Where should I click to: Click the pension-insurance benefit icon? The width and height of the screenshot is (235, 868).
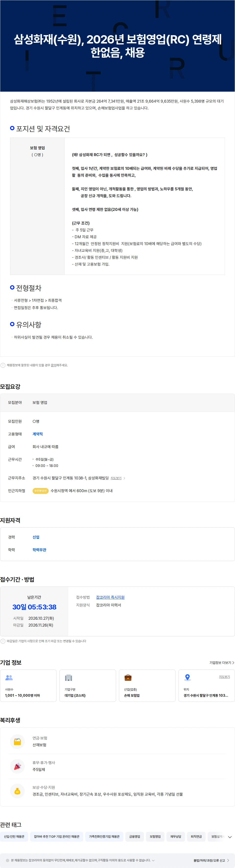click(18, 741)
